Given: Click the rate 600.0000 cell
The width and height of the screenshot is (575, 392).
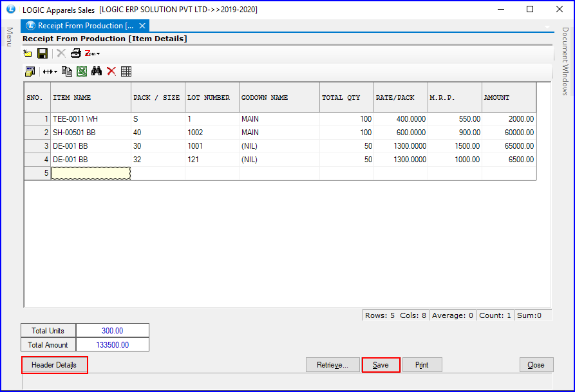Looking at the screenshot, I should (401, 133).
